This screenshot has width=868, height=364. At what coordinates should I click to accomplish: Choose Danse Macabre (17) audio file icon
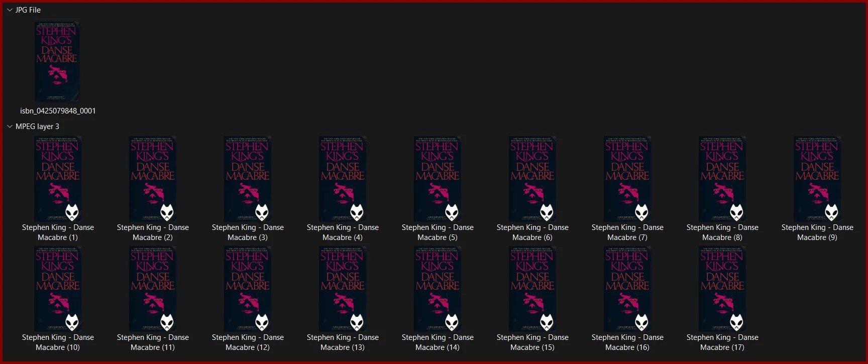(x=722, y=289)
